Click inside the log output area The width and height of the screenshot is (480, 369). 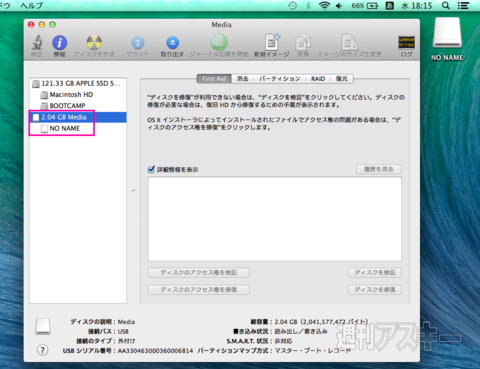[275, 219]
